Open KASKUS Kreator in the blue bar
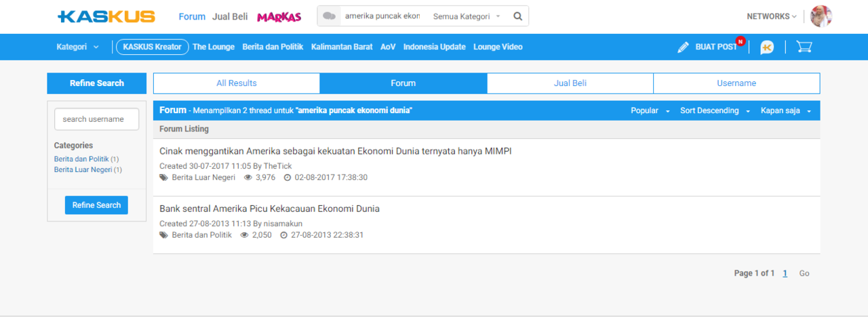The image size is (868, 317). (x=153, y=47)
